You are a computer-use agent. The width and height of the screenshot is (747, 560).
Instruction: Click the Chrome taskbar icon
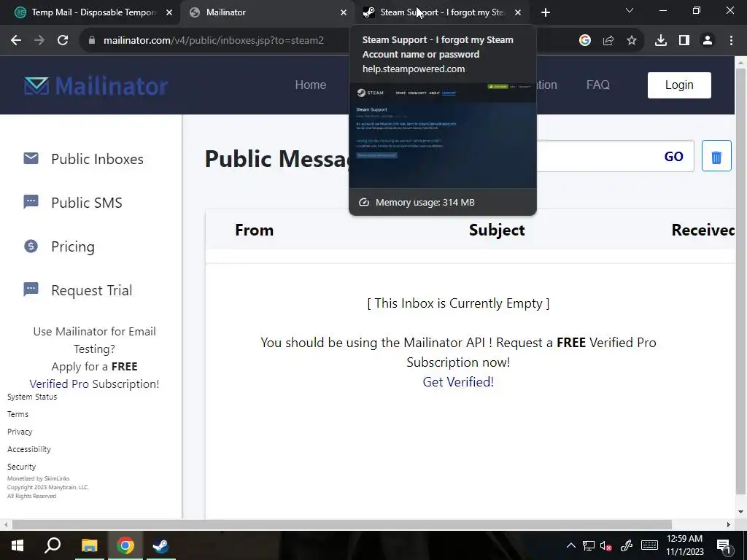pos(125,545)
